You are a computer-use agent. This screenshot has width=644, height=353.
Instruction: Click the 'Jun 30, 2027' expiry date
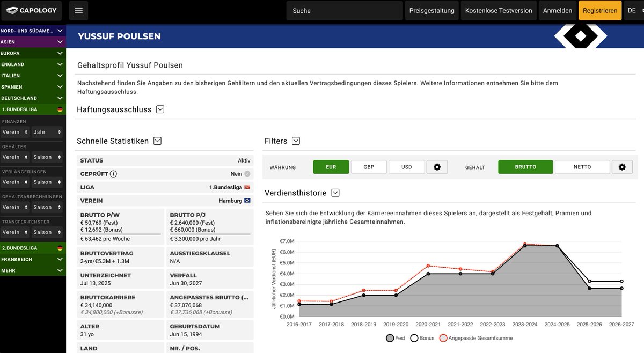[x=187, y=283]
